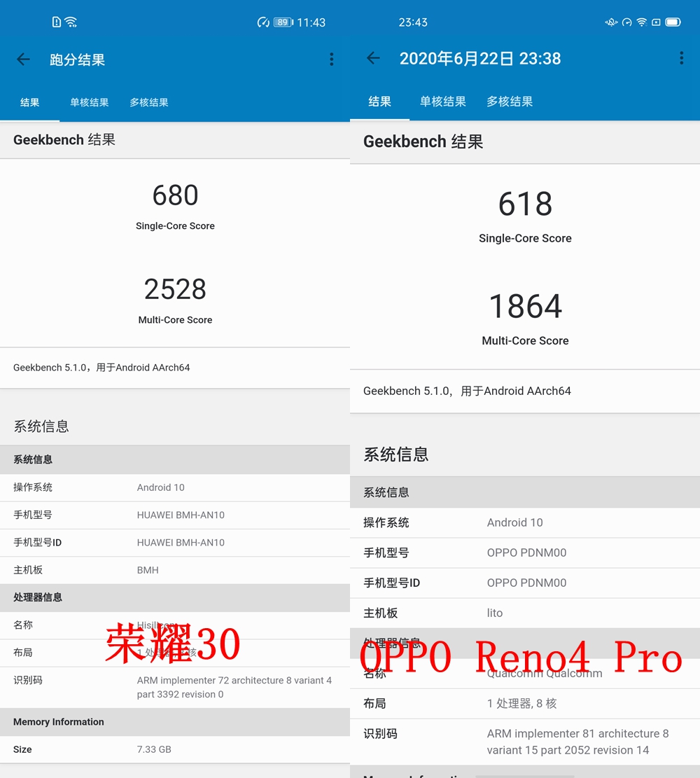Click the mute icon in the OPPO status bar

612,22
